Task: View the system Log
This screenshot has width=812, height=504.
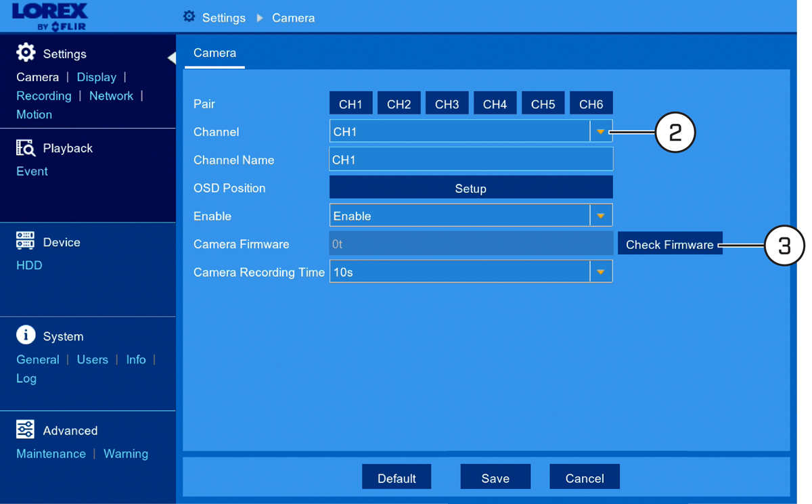Action: tap(26, 378)
